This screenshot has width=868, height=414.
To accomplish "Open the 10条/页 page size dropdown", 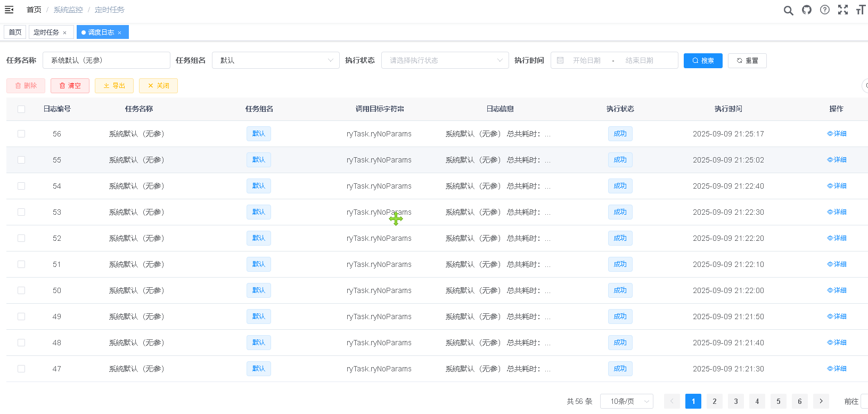I will point(626,401).
